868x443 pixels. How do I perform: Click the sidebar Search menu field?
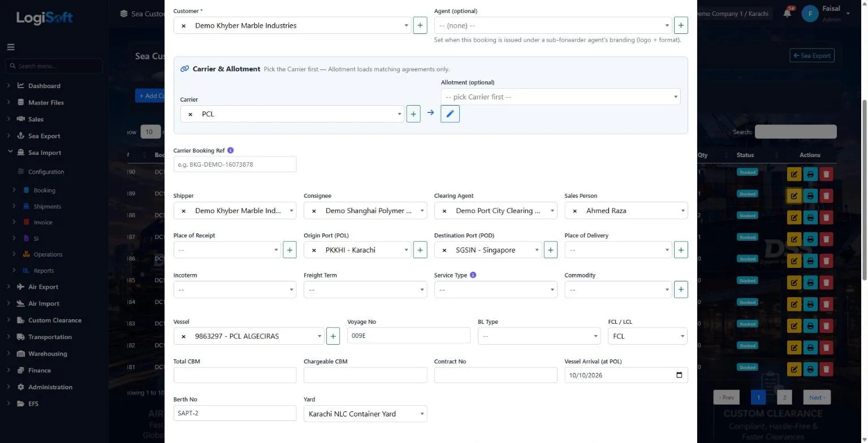coord(54,66)
